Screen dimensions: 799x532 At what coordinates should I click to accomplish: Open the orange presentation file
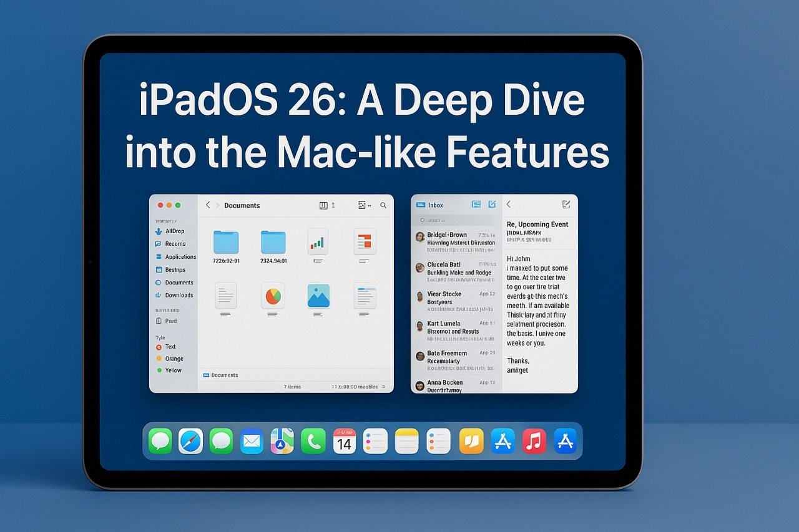tap(365, 241)
